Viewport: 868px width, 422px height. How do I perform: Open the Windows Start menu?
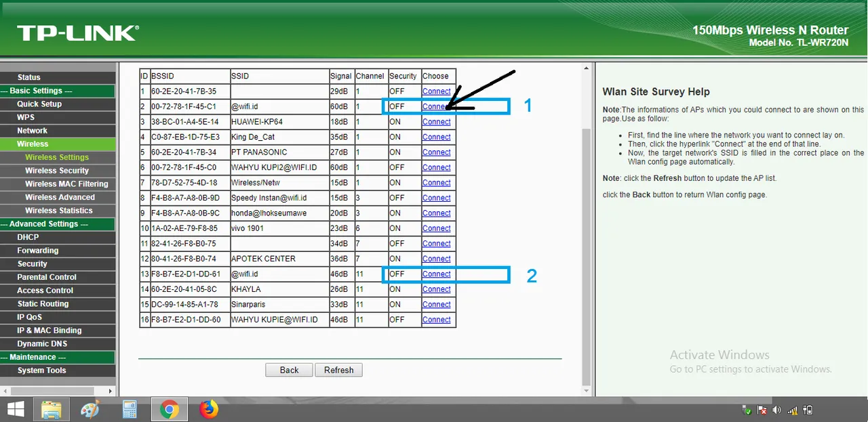16,409
